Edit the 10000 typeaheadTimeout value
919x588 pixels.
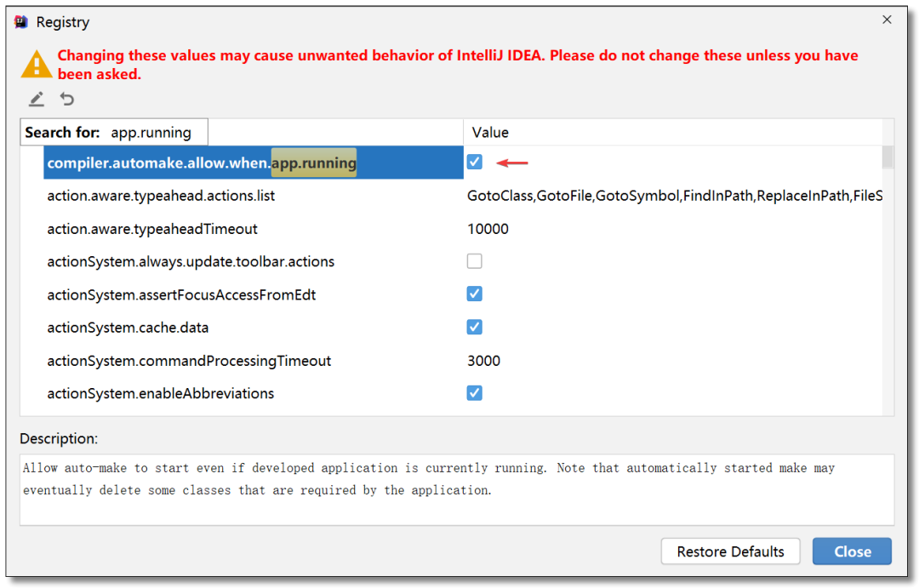point(488,229)
